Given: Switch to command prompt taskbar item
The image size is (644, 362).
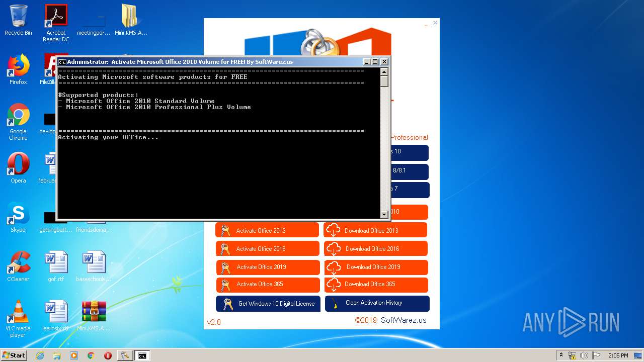Looking at the screenshot, I should tap(142, 355).
